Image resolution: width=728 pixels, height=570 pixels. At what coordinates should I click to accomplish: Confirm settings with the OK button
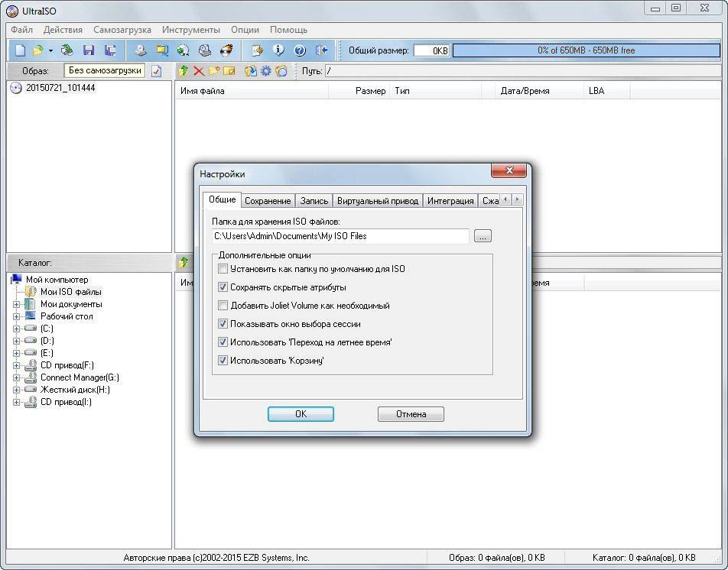301,414
